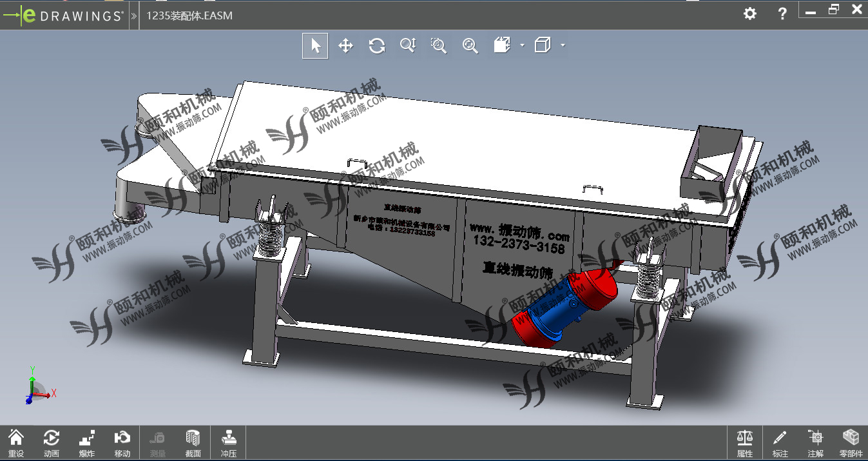
Task: Open the 属性 (Properties) panel
Action: 745,443
